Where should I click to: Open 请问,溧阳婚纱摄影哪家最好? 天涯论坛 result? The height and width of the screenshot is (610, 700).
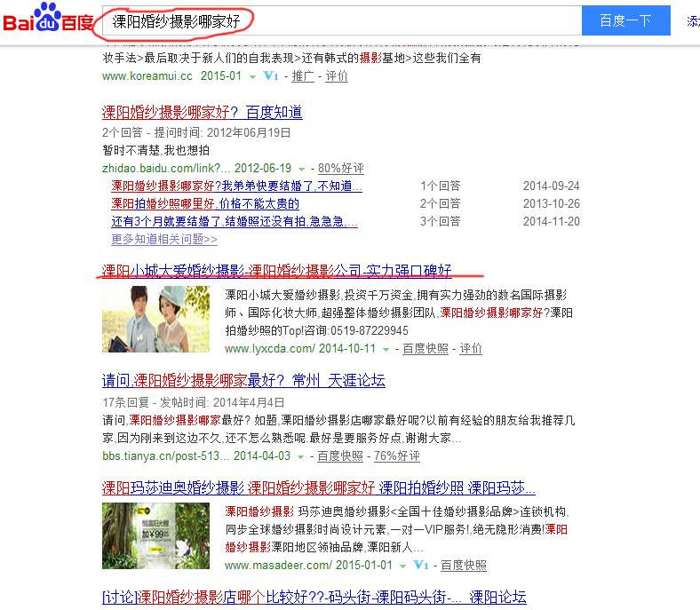tap(243, 380)
